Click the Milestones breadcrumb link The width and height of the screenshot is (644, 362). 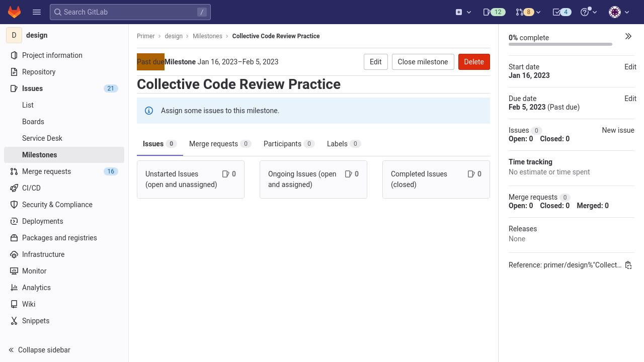click(x=207, y=36)
